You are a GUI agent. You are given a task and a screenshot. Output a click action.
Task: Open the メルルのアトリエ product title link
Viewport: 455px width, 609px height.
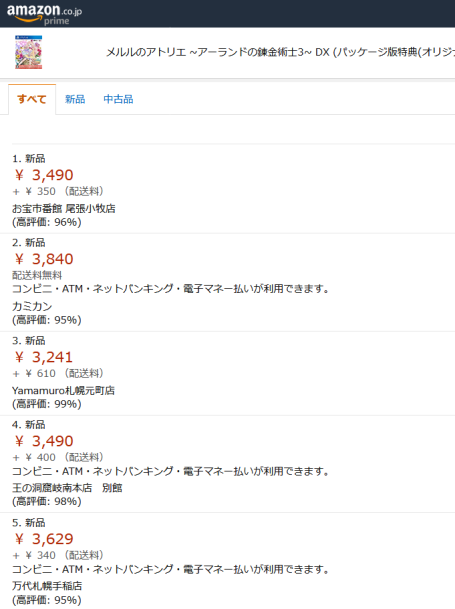coord(280,52)
